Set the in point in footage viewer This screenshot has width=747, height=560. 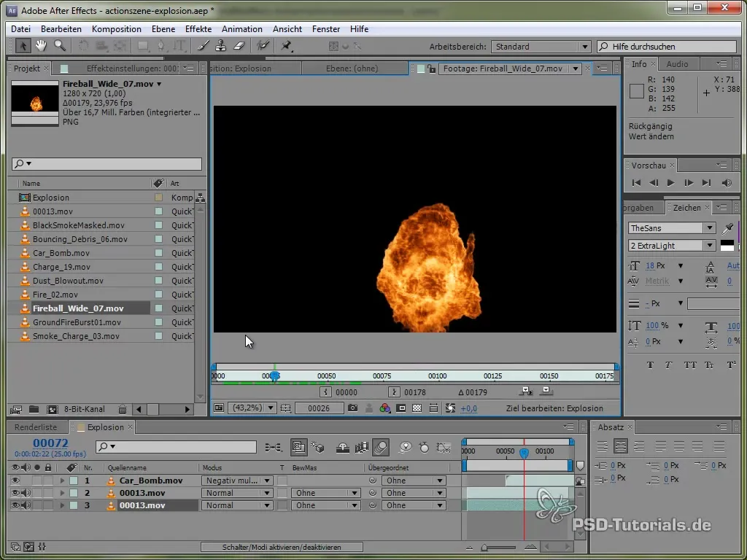(x=325, y=392)
